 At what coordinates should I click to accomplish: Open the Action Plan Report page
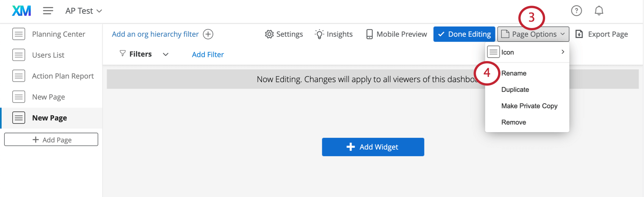(x=63, y=76)
